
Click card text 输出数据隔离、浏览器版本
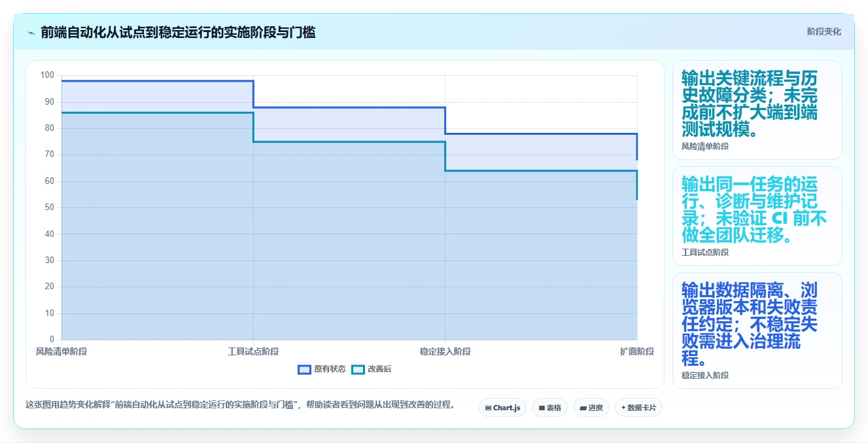click(x=750, y=324)
